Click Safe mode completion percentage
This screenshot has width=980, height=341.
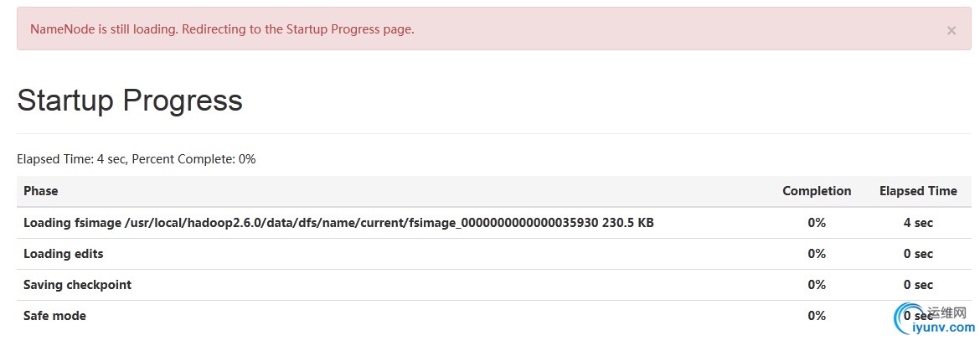pyautogui.click(x=817, y=316)
